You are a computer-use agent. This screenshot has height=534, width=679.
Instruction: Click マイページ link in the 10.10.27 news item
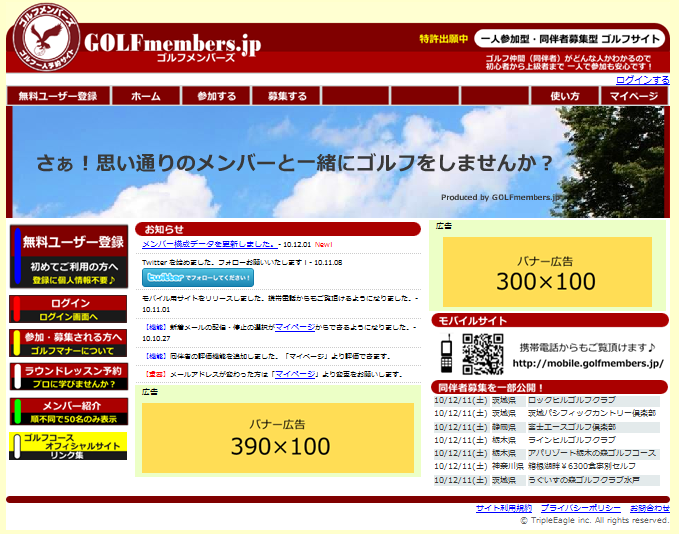(x=295, y=327)
